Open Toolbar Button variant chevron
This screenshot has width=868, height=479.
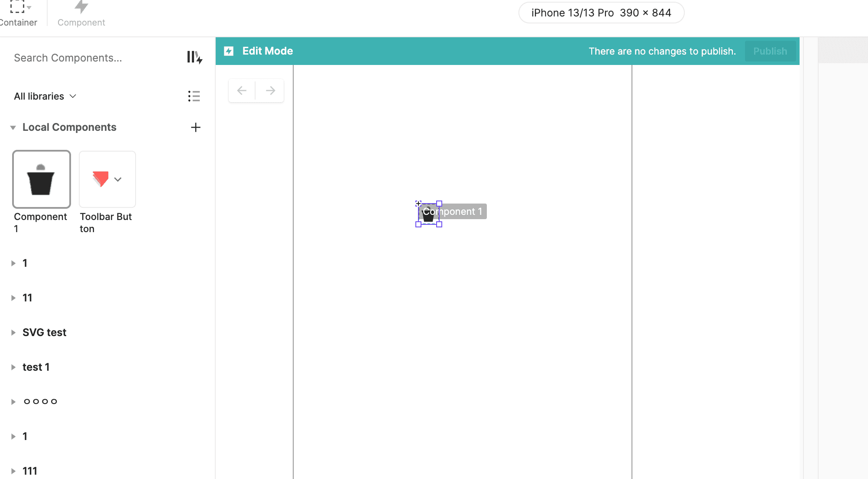click(118, 179)
